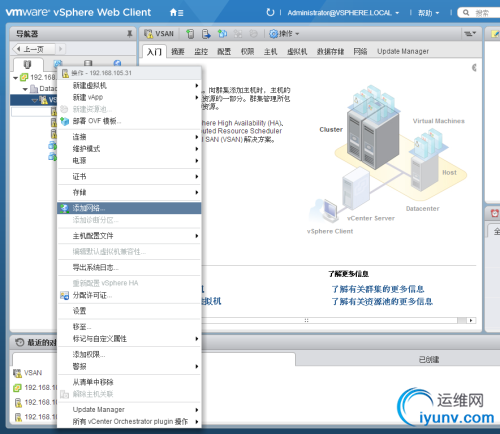500x434 pixels.
Task: Click the alarm panel icon on right edge
Action: 495,213
